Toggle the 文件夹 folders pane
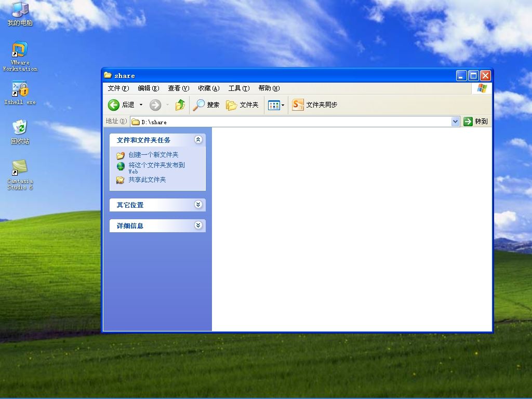 click(242, 105)
